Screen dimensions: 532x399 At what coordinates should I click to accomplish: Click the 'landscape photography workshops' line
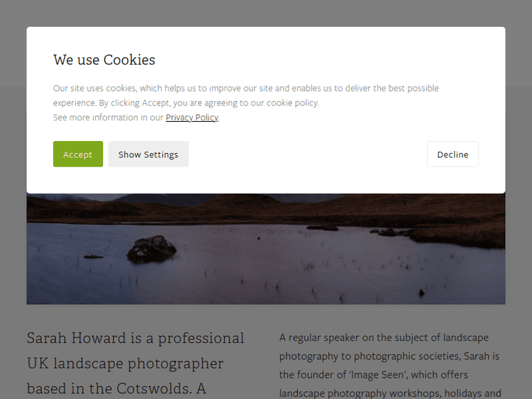[390, 393]
